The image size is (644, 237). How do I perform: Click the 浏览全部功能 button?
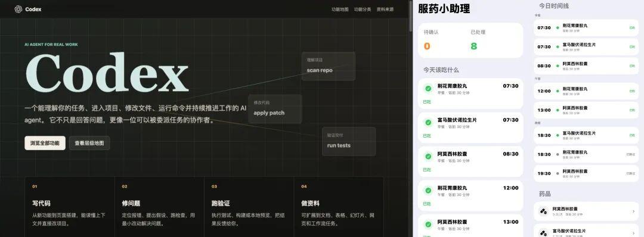click(45, 143)
